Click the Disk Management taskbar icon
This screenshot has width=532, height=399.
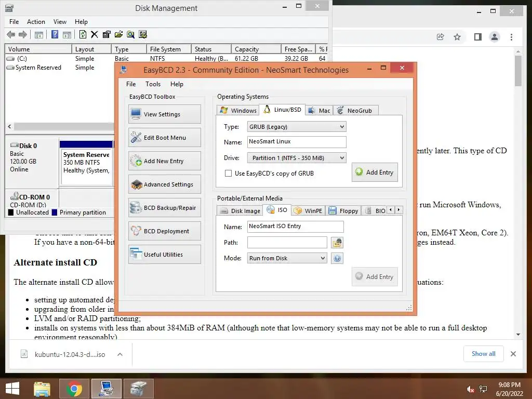click(138, 389)
